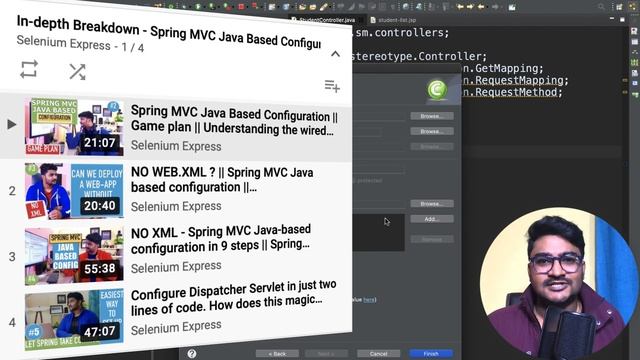Image resolution: width=640 pixels, height=360 pixels.
Task: Click the package line ending 'sm.controllers;'
Action: coord(400,33)
